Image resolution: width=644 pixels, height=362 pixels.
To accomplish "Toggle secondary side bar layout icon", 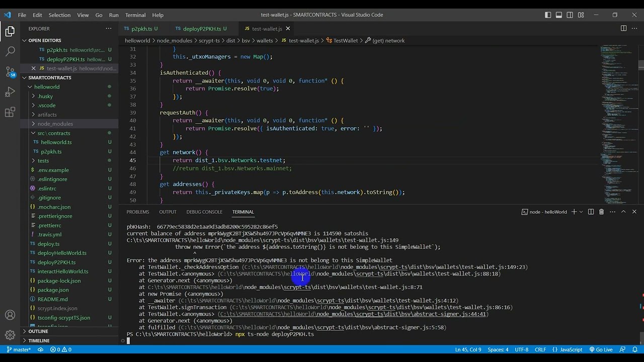I will (570, 15).
